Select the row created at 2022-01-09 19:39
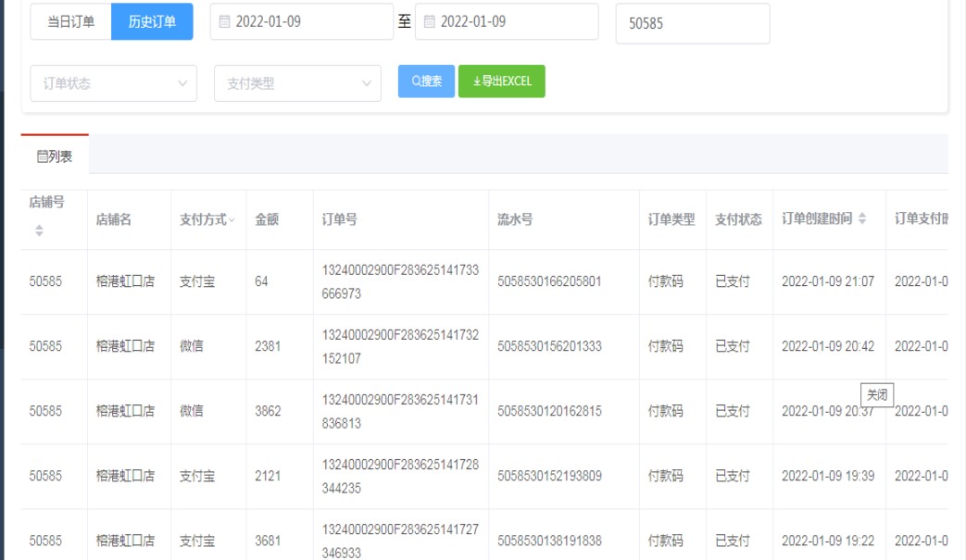This screenshot has width=966, height=560. click(827, 476)
